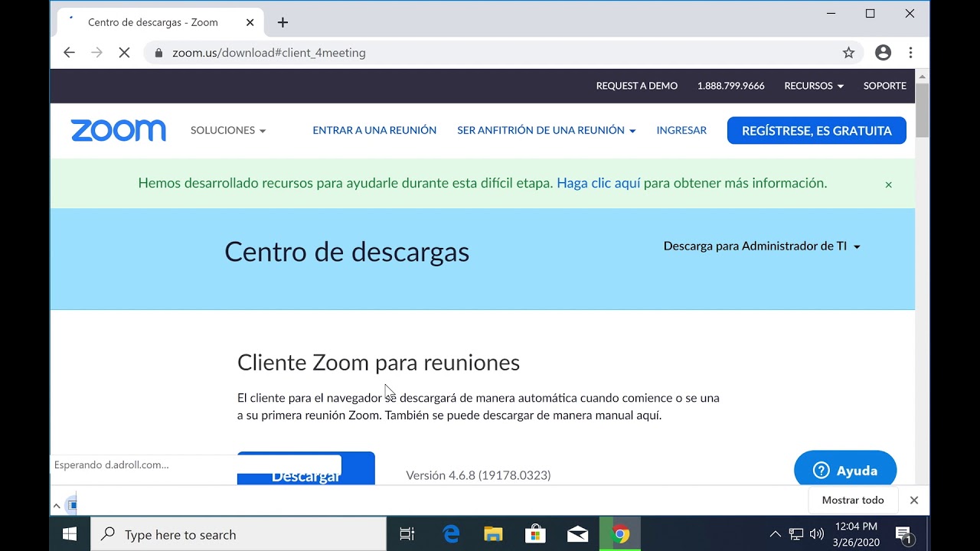Open the SOPORTE page
Screen dimensions: 980x551
pyautogui.click(x=885, y=86)
